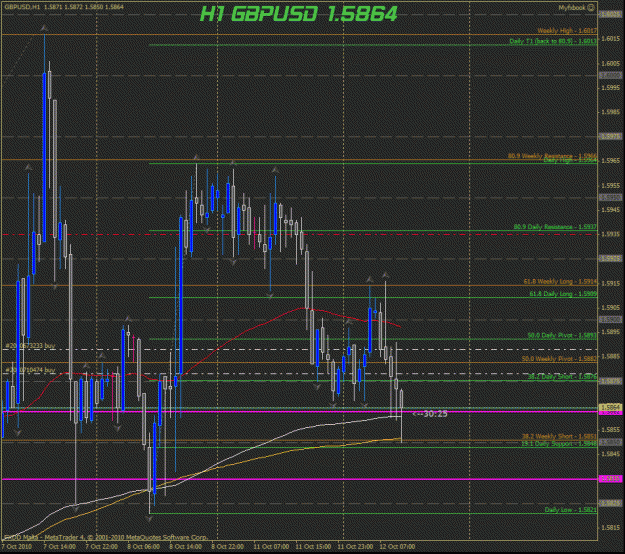The image size is (625, 554).
Task: Click the 1.5915 price scale value
Action: click(610, 283)
